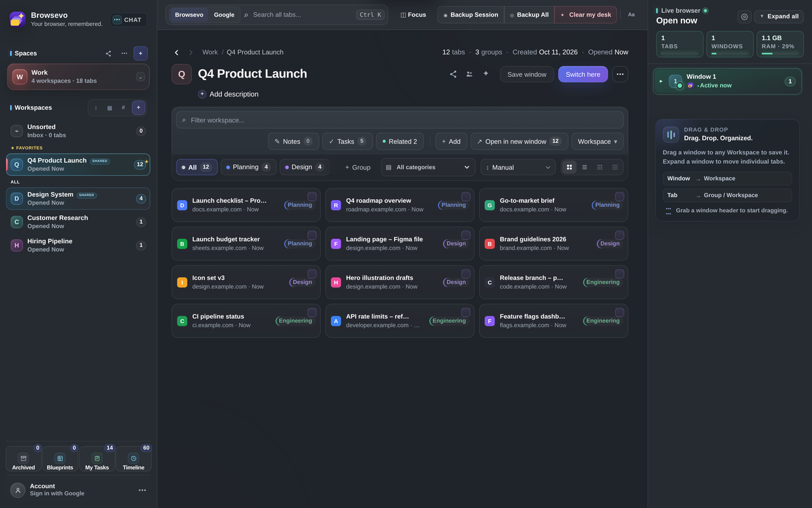Add a new space with plus icon
This screenshot has height=508, width=812.
140,53
